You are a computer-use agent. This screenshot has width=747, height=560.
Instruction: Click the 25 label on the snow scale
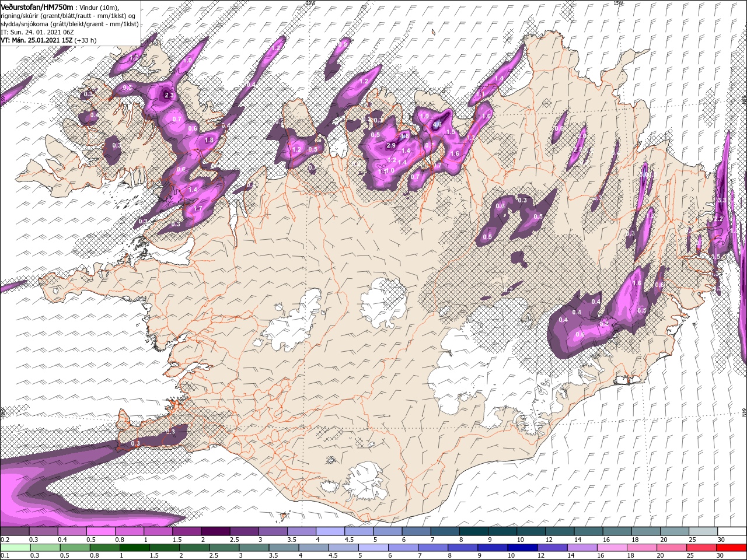tap(693, 540)
